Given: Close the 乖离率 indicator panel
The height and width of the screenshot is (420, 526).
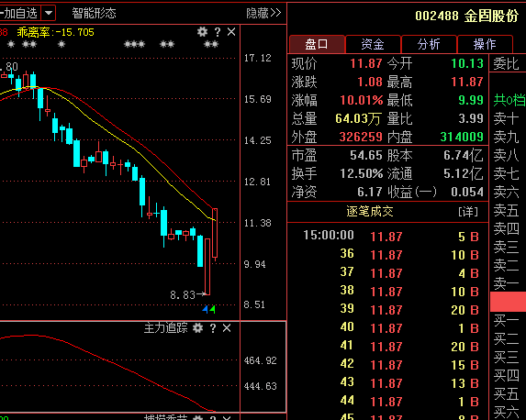Looking at the screenshot, I should click(x=231, y=32).
